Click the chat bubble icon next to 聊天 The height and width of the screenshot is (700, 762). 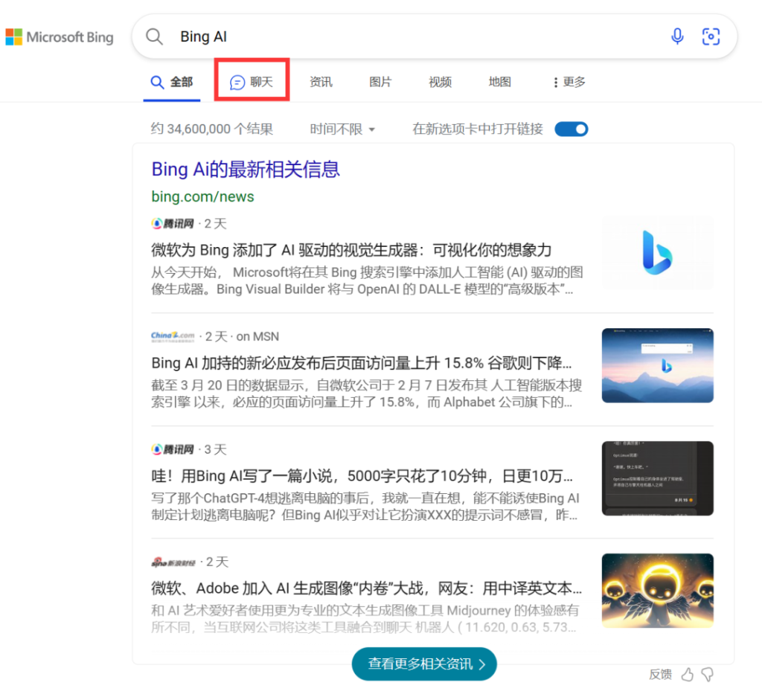[x=237, y=83]
